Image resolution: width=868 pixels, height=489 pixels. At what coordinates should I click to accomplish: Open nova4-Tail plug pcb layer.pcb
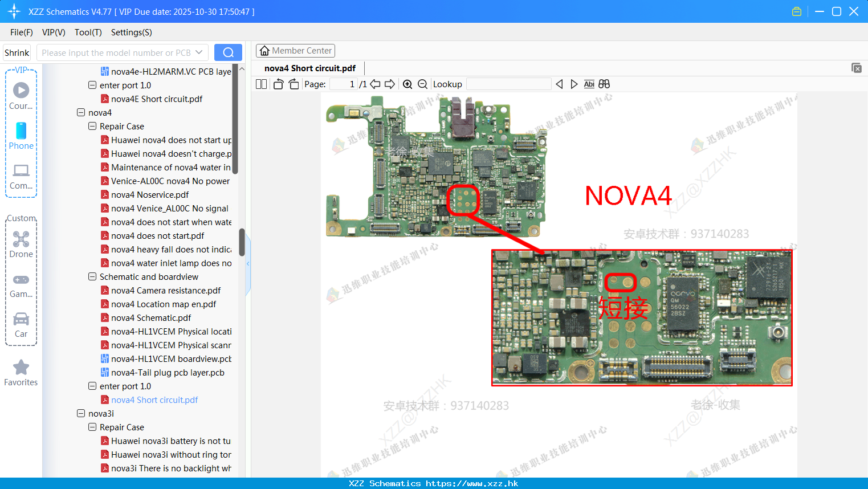[168, 373]
